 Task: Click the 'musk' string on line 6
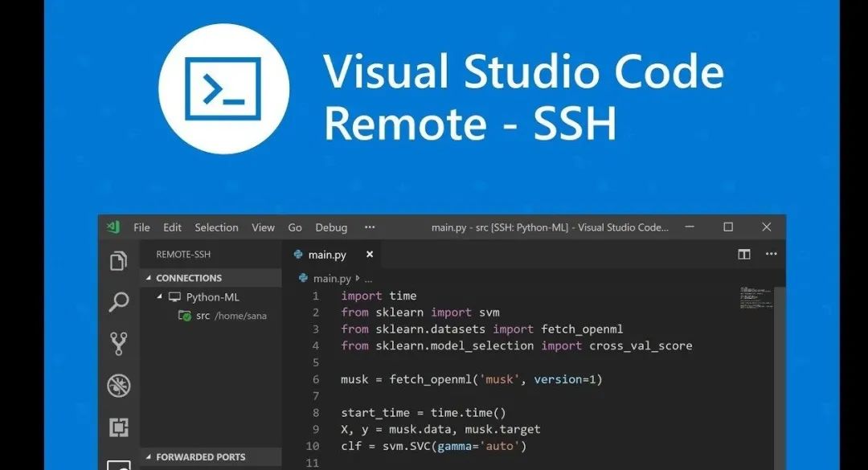pyautogui.click(x=499, y=379)
